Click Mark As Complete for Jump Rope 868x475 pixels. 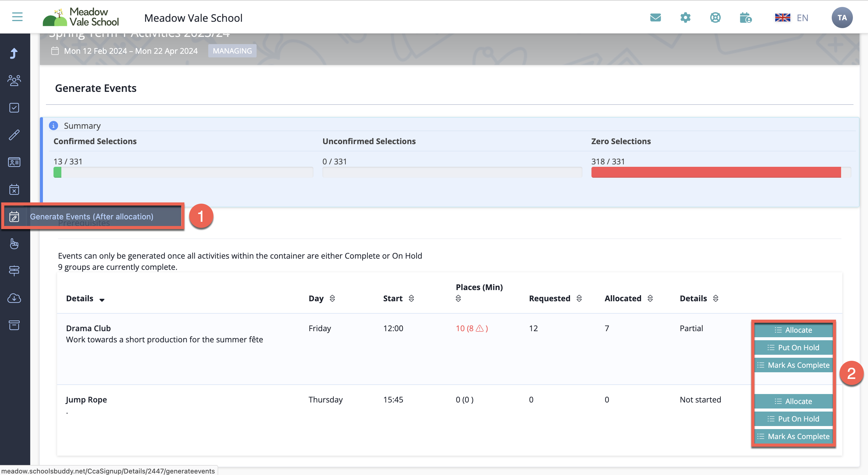[794, 436]
